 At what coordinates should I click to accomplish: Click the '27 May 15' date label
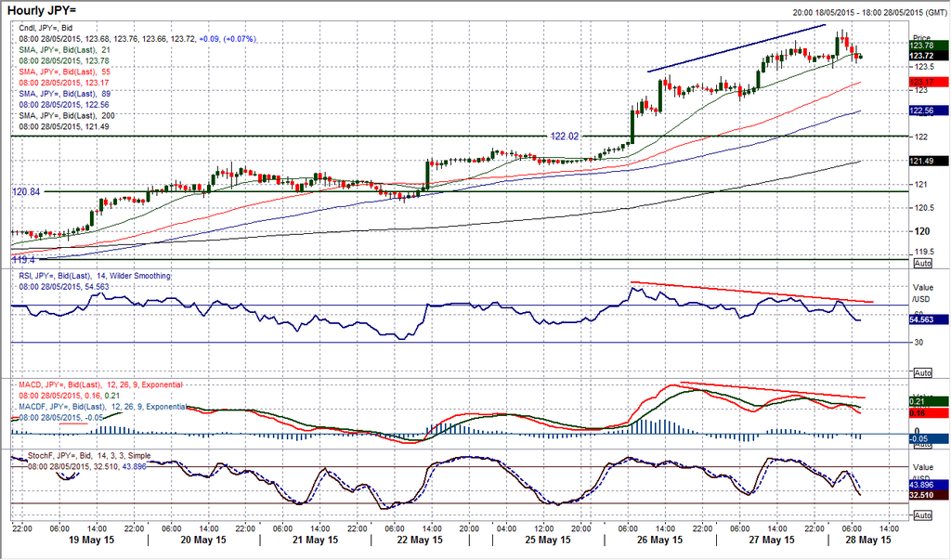coord(772,540)
